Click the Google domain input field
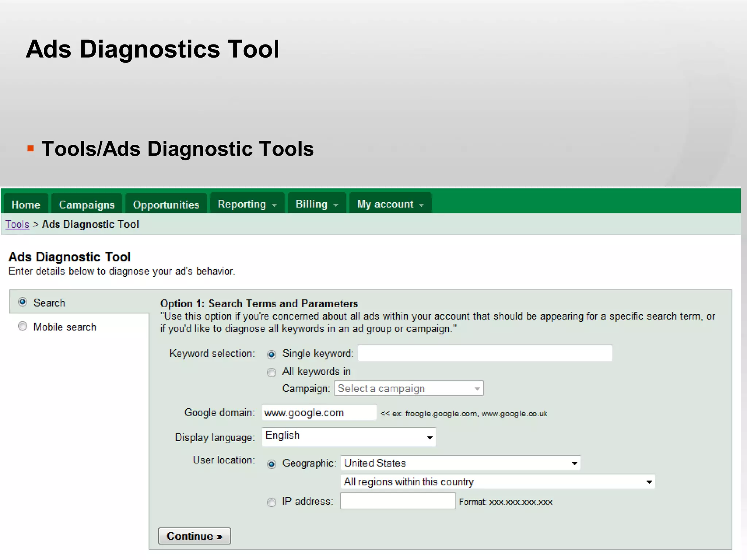 [x=319, y=412]
